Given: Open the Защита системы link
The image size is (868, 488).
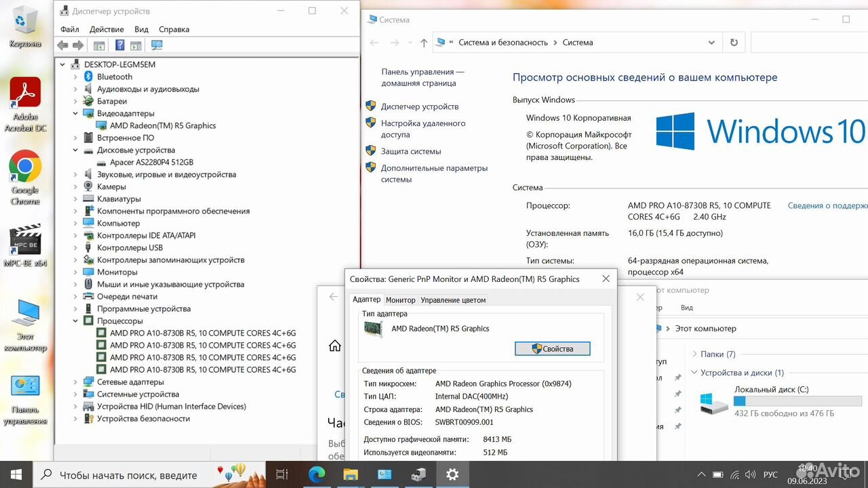Looking at the screenshot, I should click(411, 151).
